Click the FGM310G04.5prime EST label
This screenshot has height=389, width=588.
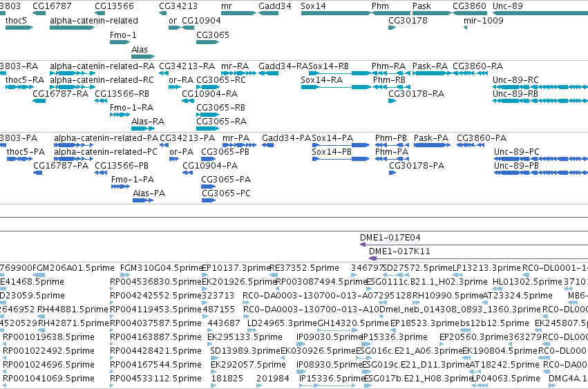click(161, 268)
